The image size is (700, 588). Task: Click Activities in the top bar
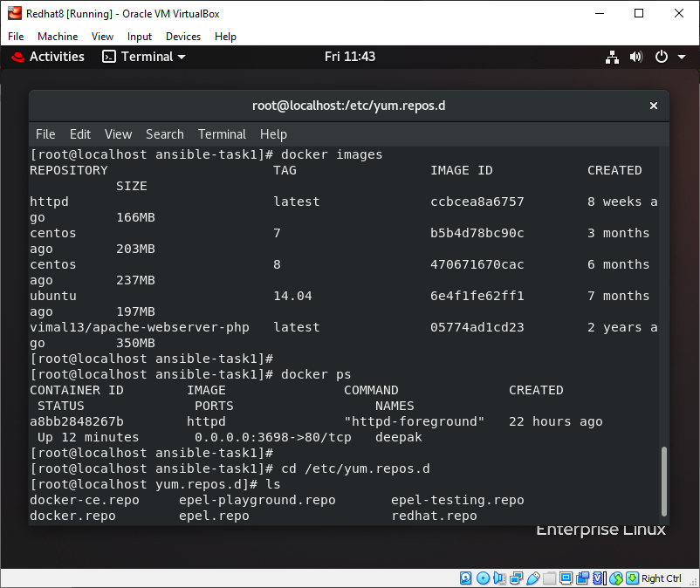pos(55,57)
